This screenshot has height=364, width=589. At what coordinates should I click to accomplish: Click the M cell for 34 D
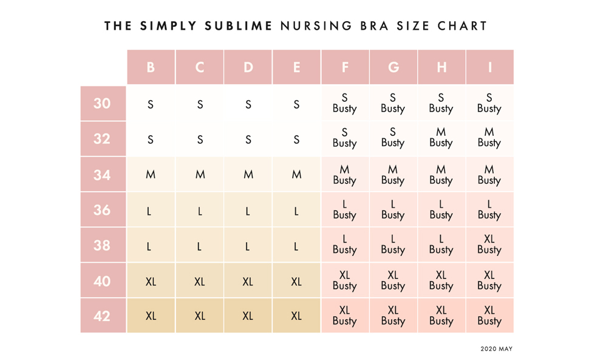point(248,175)
